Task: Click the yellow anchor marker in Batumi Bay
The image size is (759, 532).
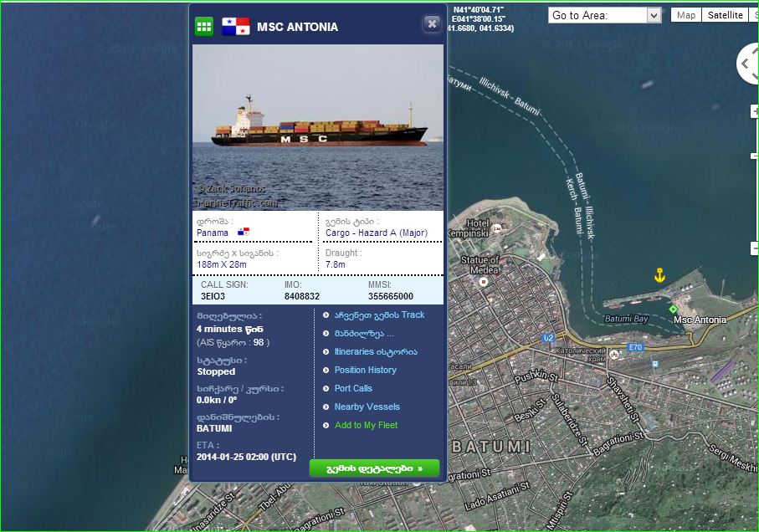Action: pos(659,274)
